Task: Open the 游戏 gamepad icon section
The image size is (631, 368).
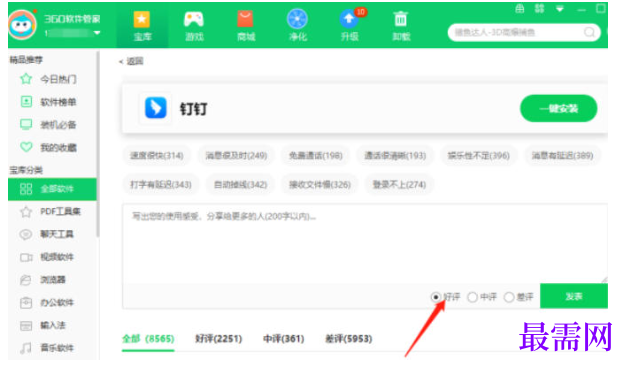Action: [x=194, y=26]
